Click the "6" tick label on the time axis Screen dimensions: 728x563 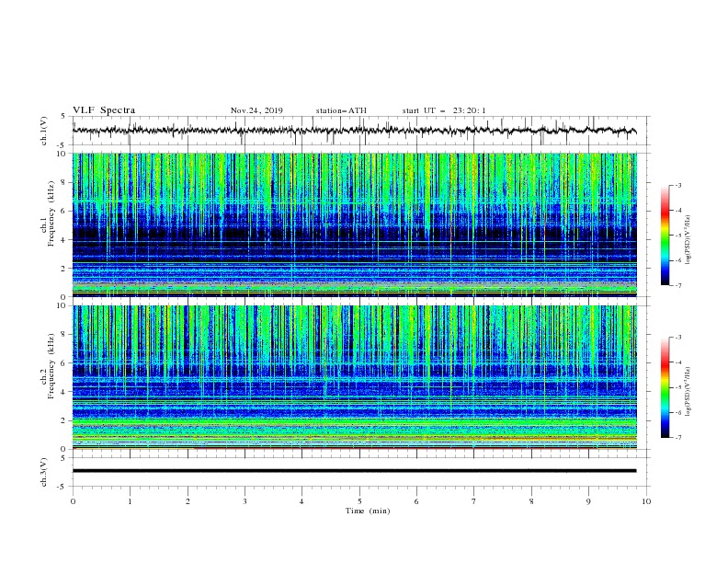click(x=416, y=501)
